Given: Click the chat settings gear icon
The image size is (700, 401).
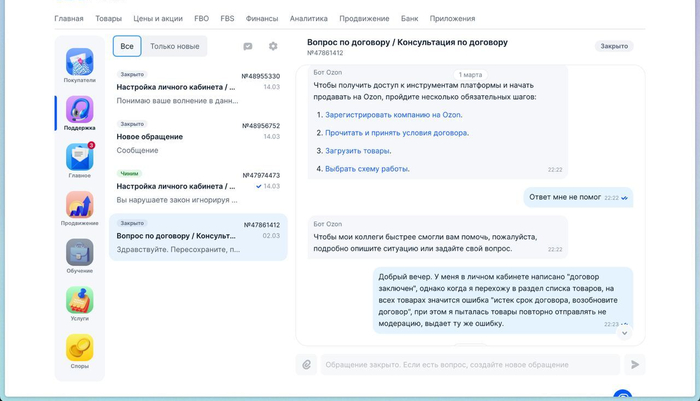Looking at the screenshot, I should 273,46.
